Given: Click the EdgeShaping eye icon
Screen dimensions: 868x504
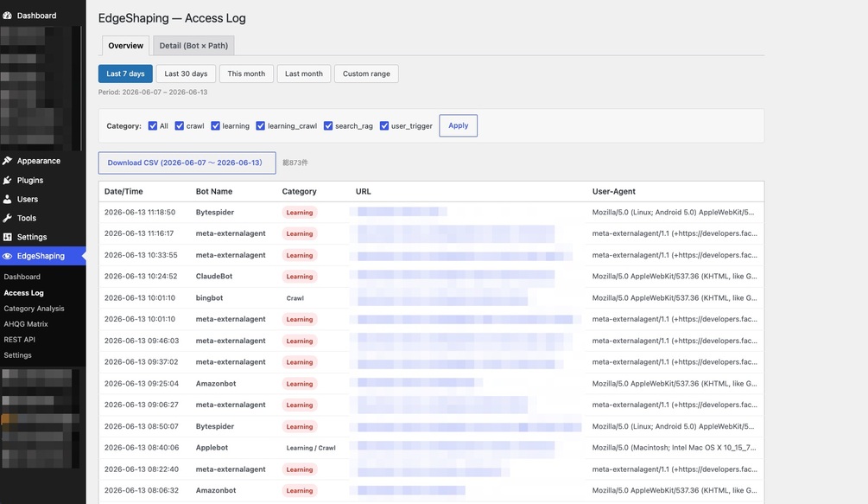Looking at the screenshot, I should pyautogui.click(x=7, y=256).
